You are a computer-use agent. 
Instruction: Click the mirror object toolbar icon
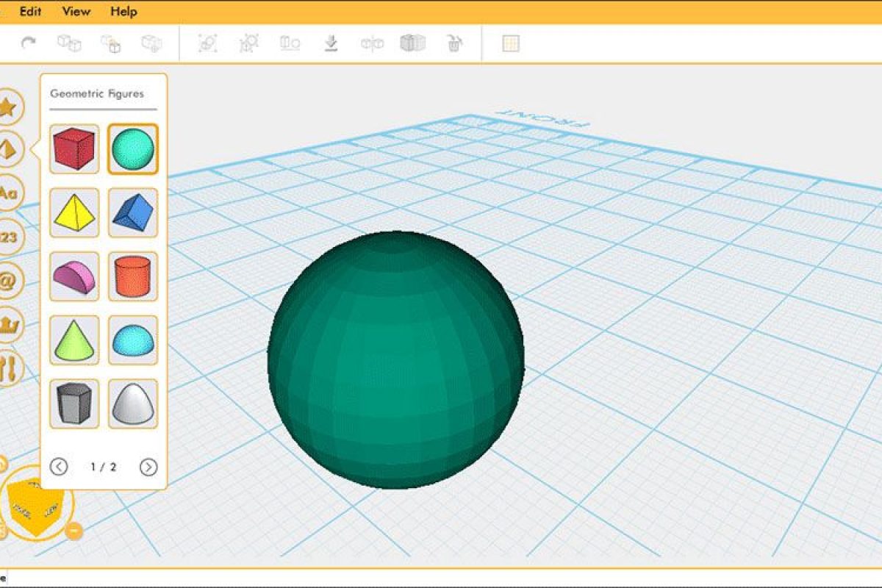pos(372,43)
